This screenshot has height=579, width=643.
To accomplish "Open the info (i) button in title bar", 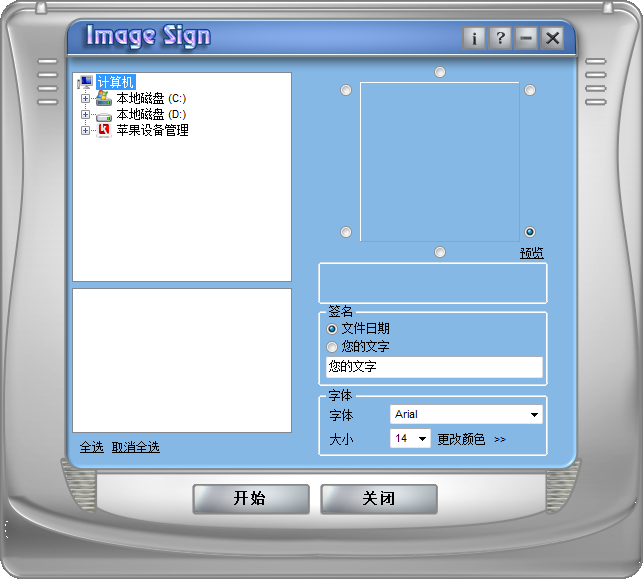I will [x=474, y=39].
